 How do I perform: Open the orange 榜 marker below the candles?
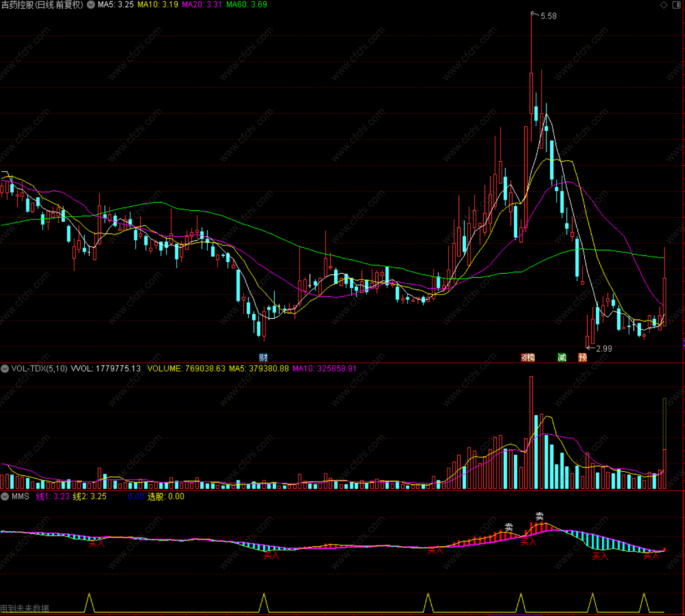tap(531, 357)
